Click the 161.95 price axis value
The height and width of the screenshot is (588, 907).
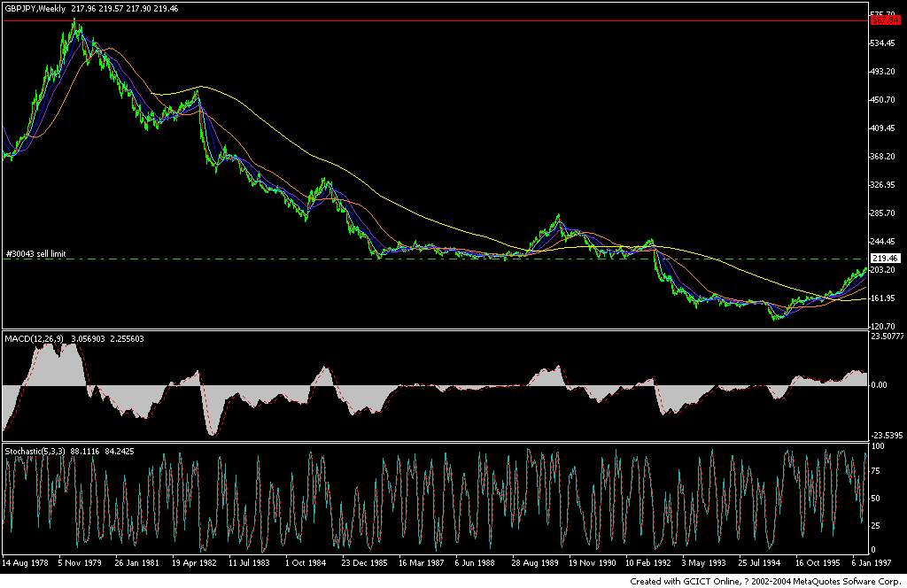pos(885,298)
